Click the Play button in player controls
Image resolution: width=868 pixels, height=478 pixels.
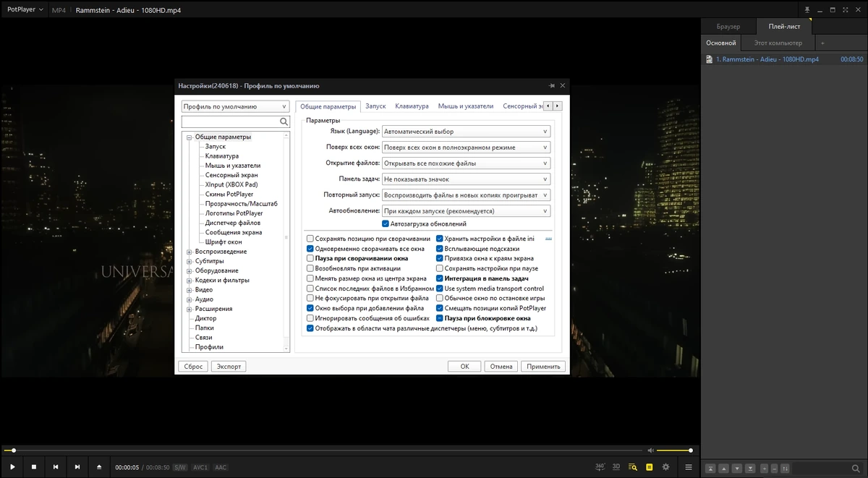click(x=12, y=467)
